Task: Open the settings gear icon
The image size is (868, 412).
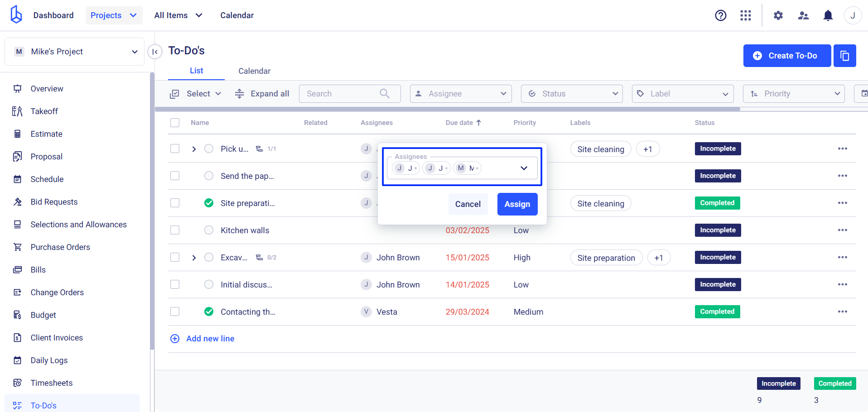Action: click(x=778, y=15)
